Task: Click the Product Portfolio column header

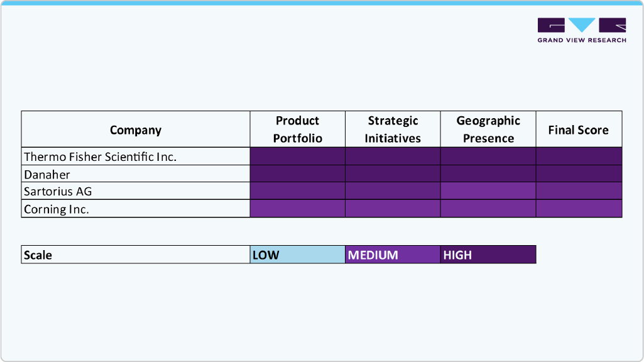Action: [298, 129]
